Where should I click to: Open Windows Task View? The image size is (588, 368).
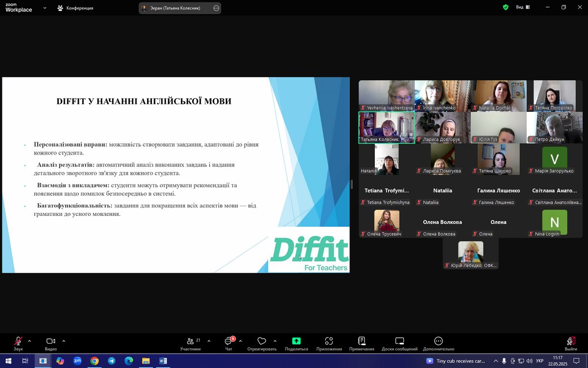click(x=25, y=361)
